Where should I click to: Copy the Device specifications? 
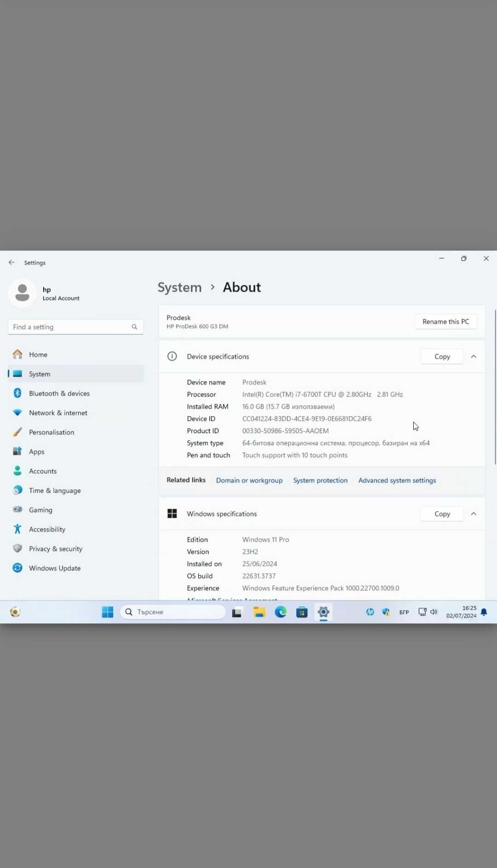click(x=442, y=357)
